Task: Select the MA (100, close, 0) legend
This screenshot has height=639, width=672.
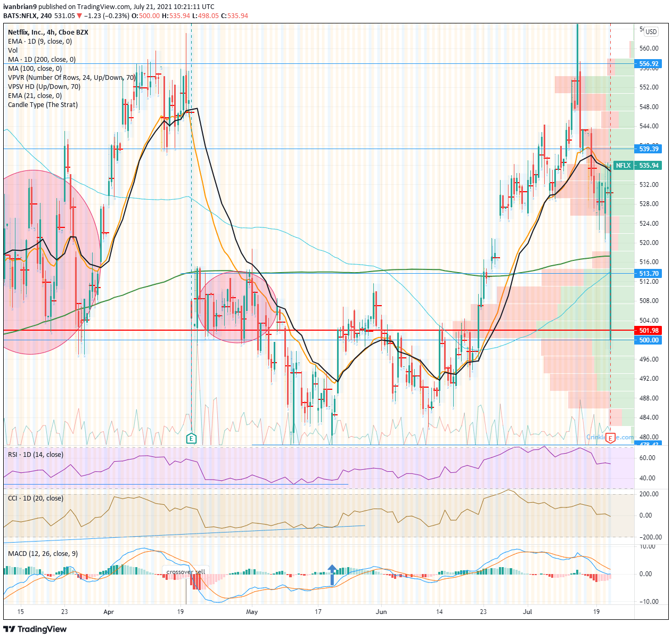Action: 35,68
